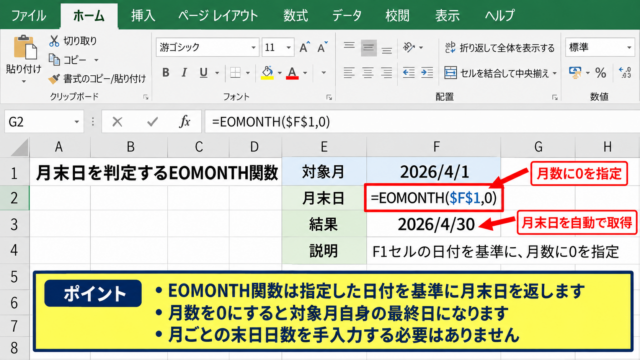
Task: Click the Select All corner triangle
Action: [19, 147]
